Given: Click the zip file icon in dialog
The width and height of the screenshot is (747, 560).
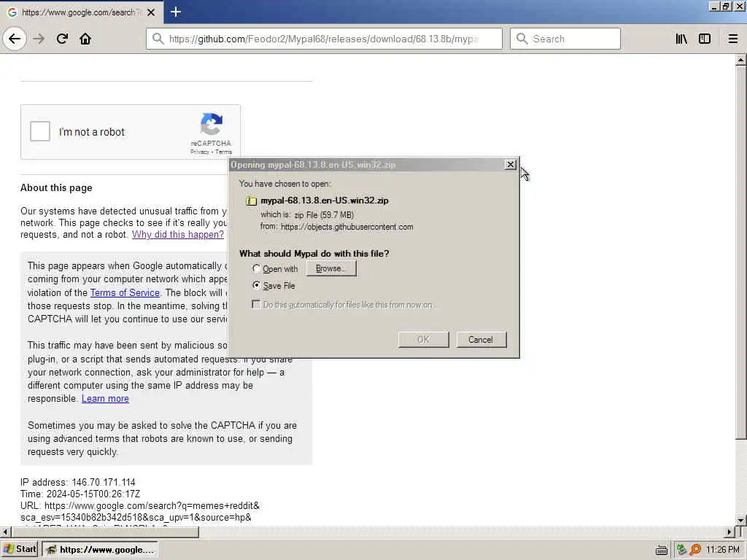Looking at the screenshot, I should pos(251,201).
